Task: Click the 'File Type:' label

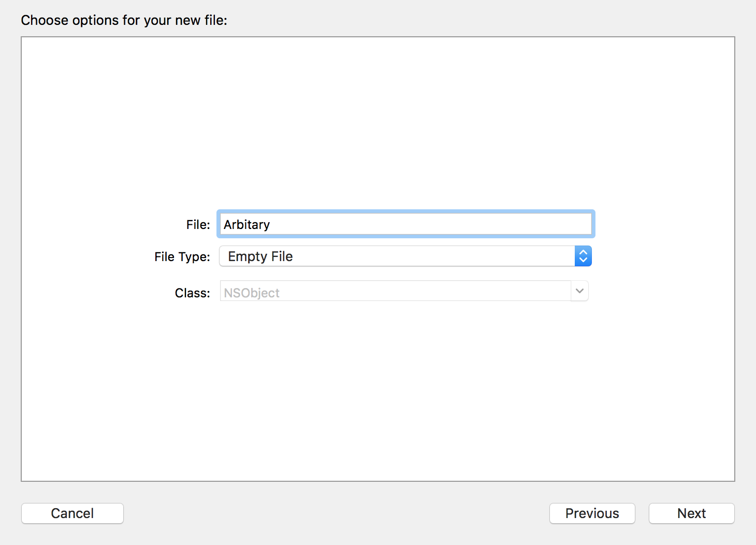Action: 182,257
